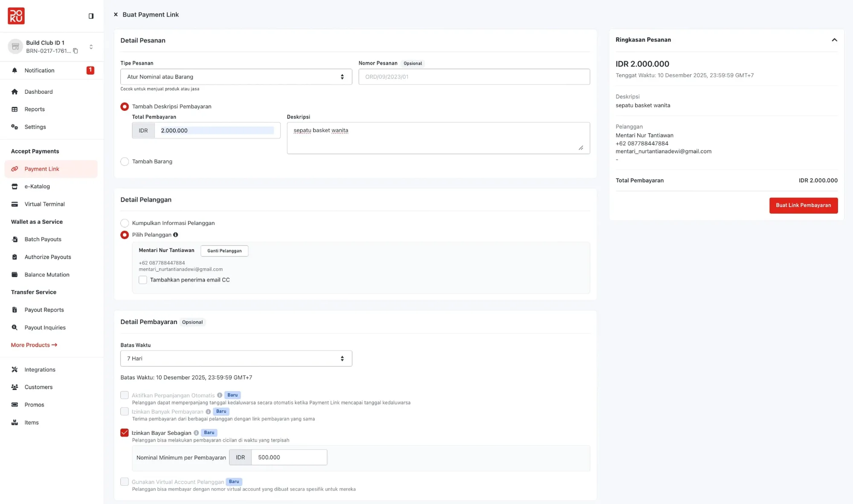The height and width of the screenshot is (504, 853).
Task: Click the DOKU logo icon
Action: [16, 16]
